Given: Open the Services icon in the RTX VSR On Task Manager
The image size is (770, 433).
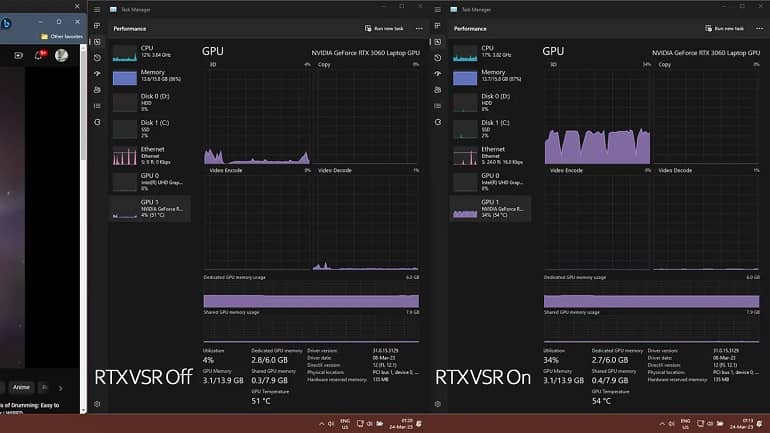Looking at the screenshot, I should point(438,122).
